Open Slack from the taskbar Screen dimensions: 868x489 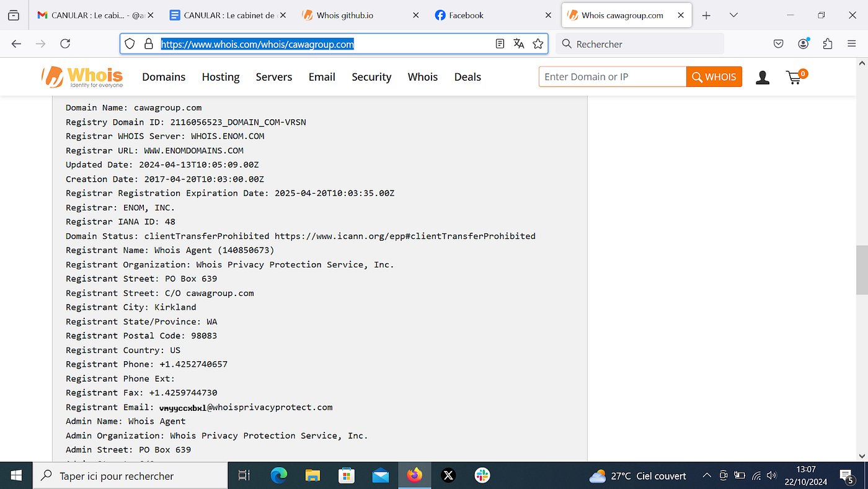tap(482, 475)
